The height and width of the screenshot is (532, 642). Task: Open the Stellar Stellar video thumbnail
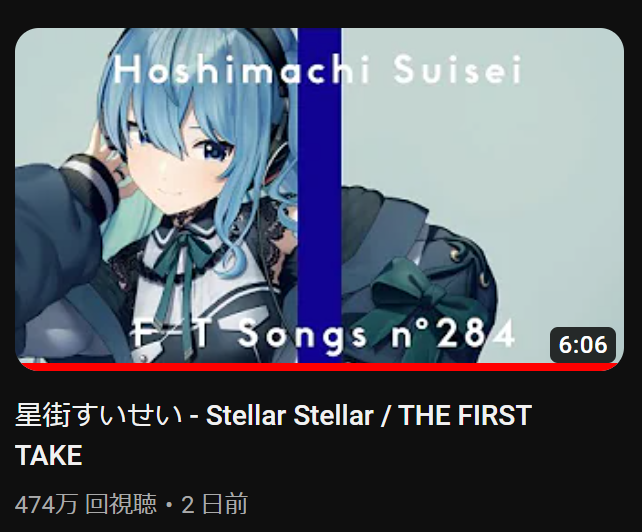(x=319, y=199)
